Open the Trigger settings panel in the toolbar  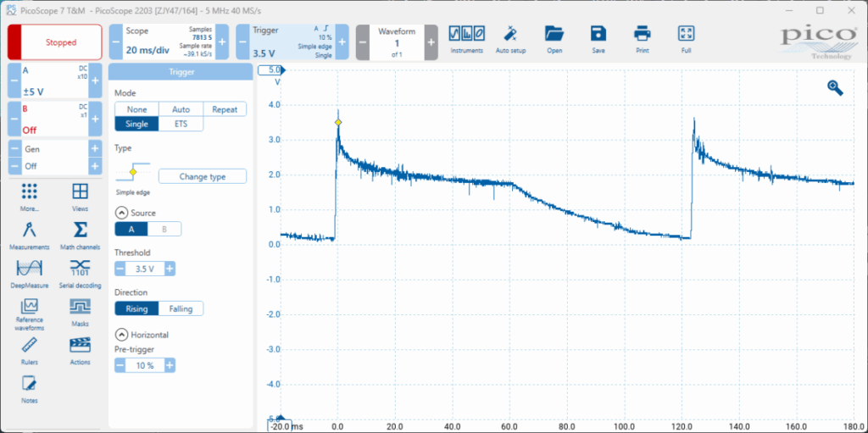286,42
